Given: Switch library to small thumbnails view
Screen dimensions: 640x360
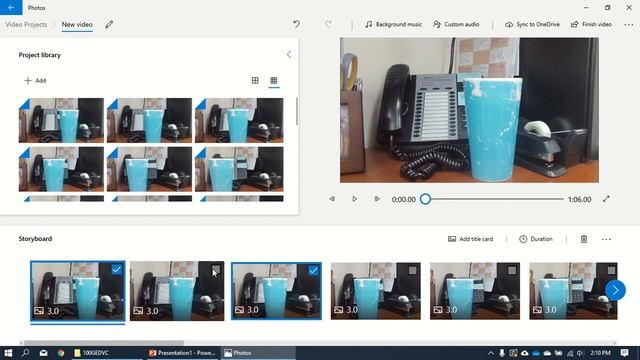Looking at the screenshot, I should (x=274, y=80).
